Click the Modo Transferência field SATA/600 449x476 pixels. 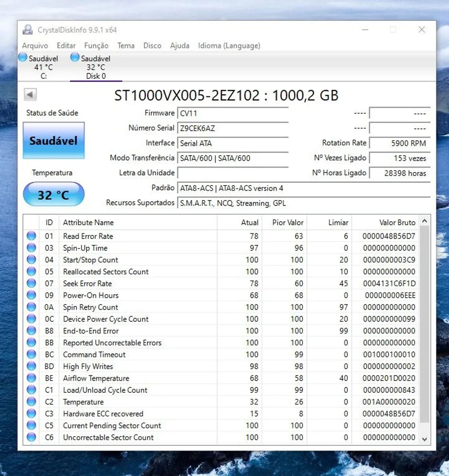(x=233, y=158)
